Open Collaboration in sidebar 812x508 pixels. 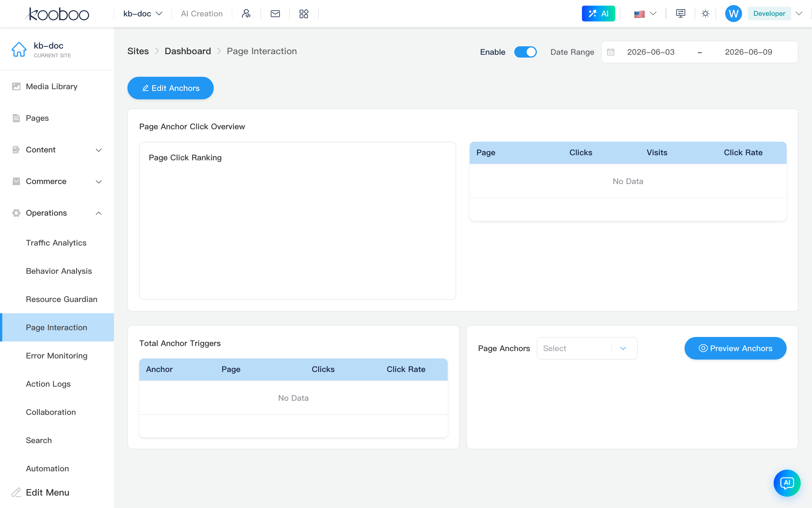pyautogui.click(x=51, y=412)
